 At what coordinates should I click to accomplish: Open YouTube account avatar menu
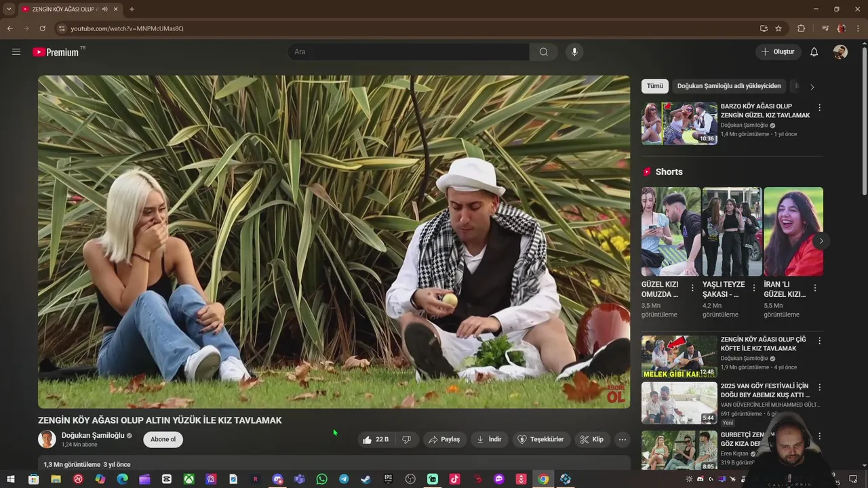click(x=840, y=52)
